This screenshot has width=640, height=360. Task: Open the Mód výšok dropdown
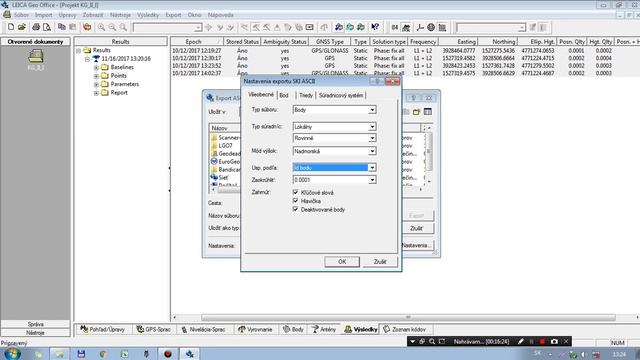(x=372, y=151)
